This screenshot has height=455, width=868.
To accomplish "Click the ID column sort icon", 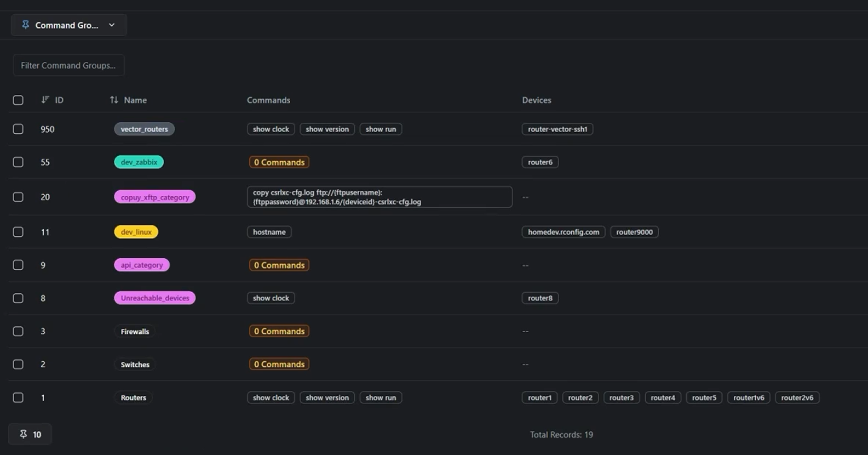I will [45, 100].
